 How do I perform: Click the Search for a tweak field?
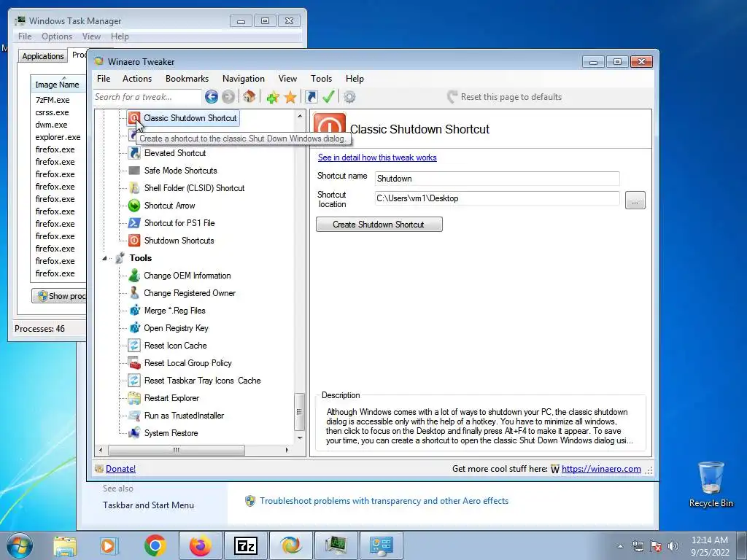[147, 97]
